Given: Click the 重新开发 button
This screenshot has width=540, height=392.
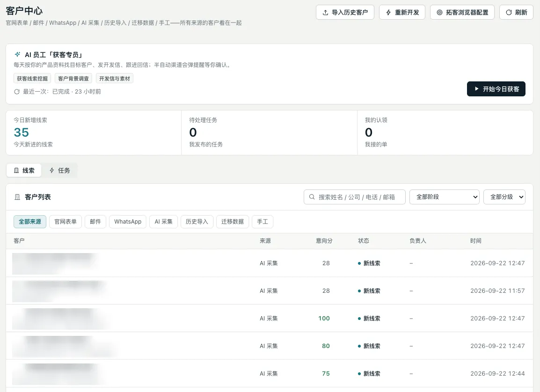Looking at the screenshot, I should coord(402,12).
